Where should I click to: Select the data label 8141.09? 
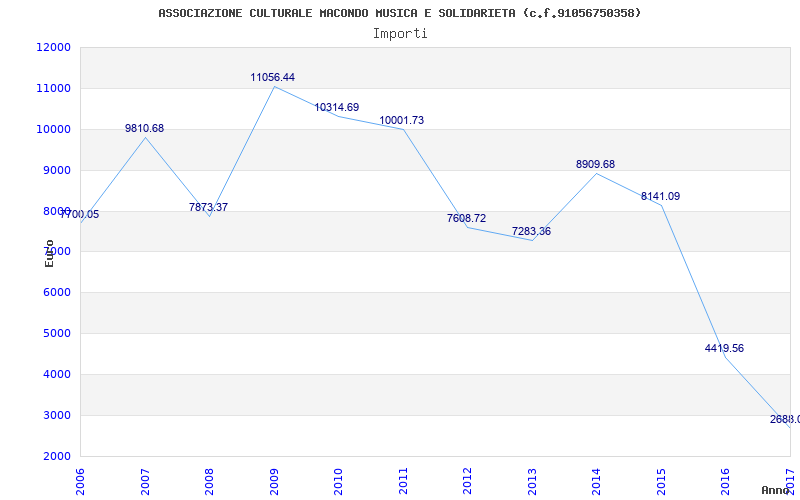pos(660,196)
